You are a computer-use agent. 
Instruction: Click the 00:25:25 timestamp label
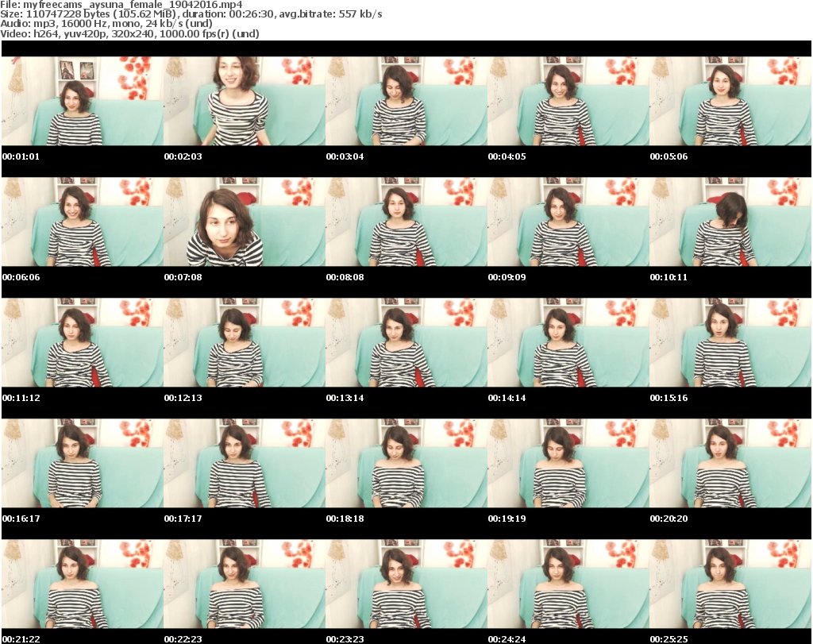[x=669, y=639]
